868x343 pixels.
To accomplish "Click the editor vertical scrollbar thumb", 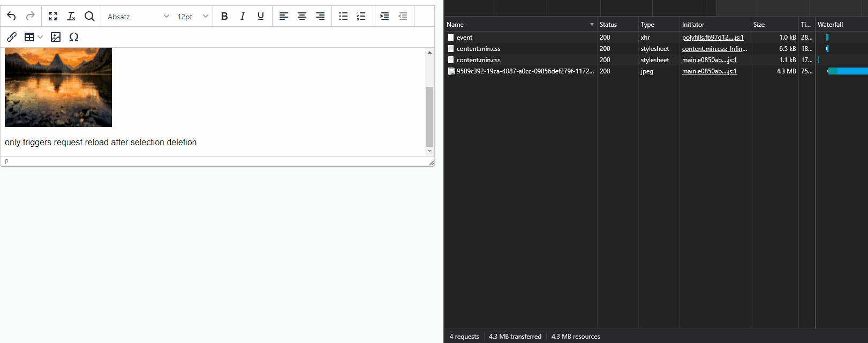I will click(429, 116).
